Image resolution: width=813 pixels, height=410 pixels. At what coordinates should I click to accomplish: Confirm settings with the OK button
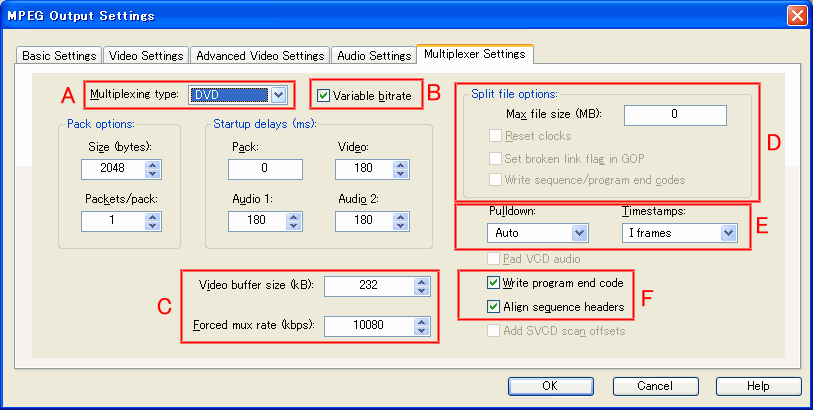click(x=549, y=386)
